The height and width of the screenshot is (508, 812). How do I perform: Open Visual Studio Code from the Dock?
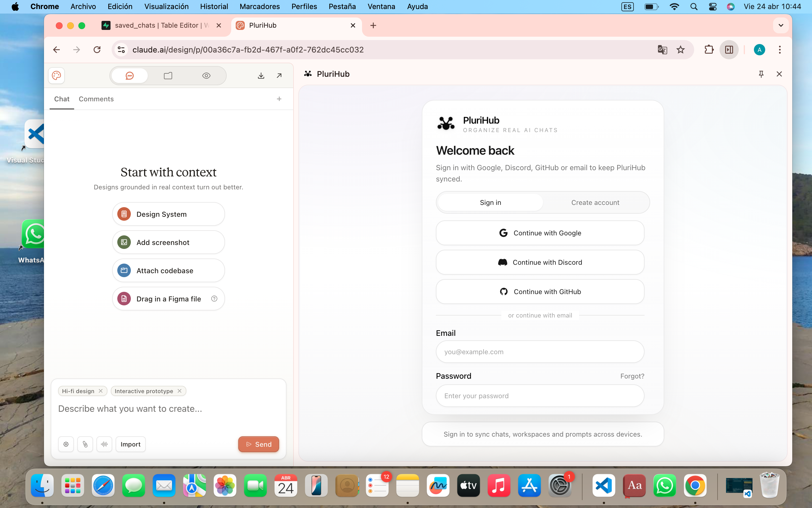coord(604,485)
